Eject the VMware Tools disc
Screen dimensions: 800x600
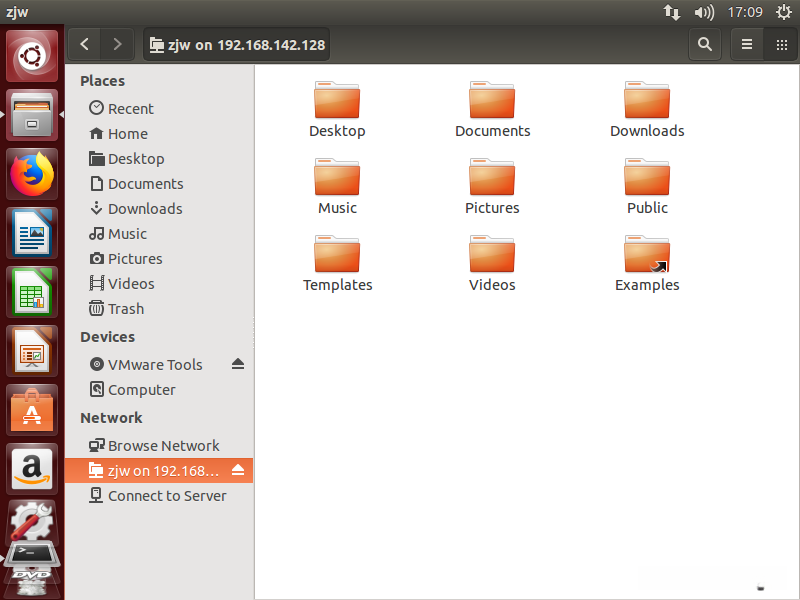click(x=238, y=364)
